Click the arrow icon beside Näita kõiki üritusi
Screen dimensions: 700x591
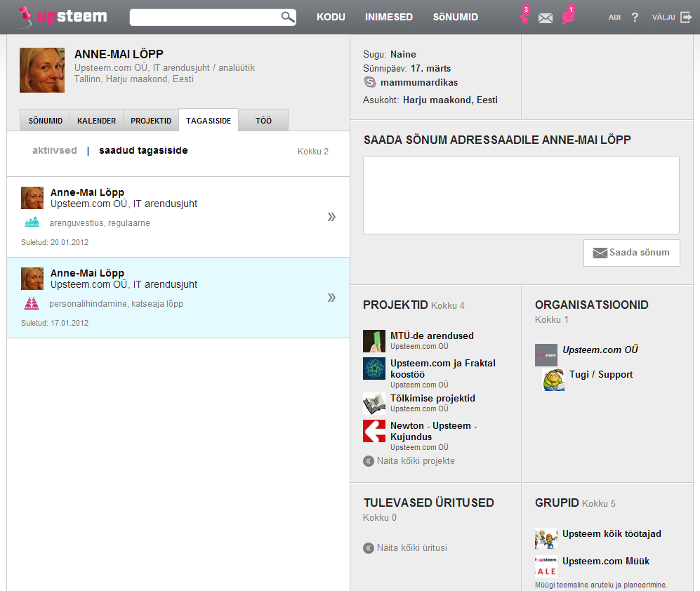pyautogui.click(x=369, y=548)
